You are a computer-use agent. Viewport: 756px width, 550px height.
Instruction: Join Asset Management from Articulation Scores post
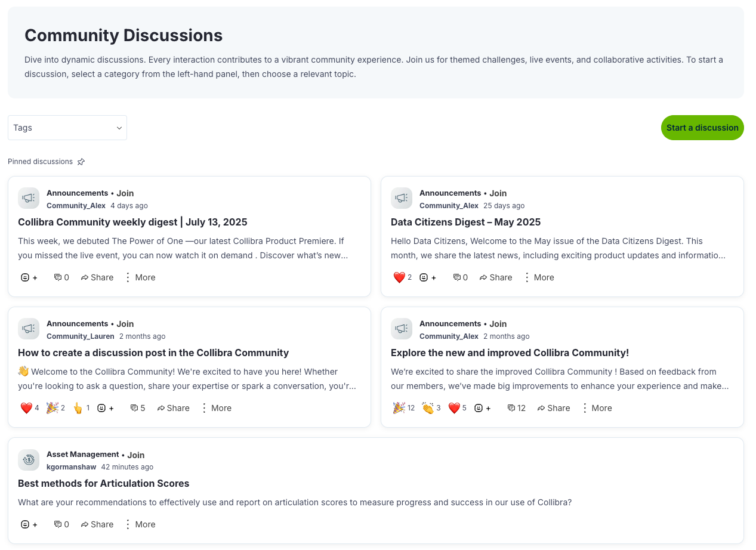click(136, 455)
